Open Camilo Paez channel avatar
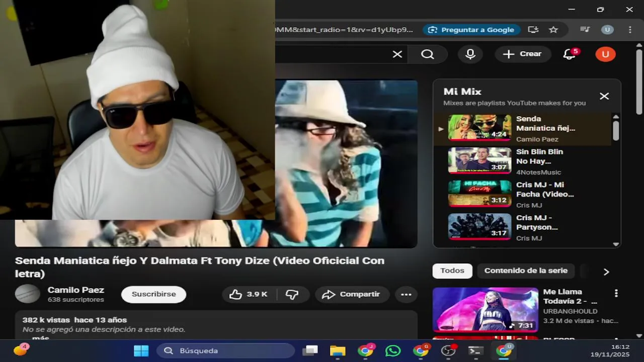644x362 pixels. [x=28, y=294]
